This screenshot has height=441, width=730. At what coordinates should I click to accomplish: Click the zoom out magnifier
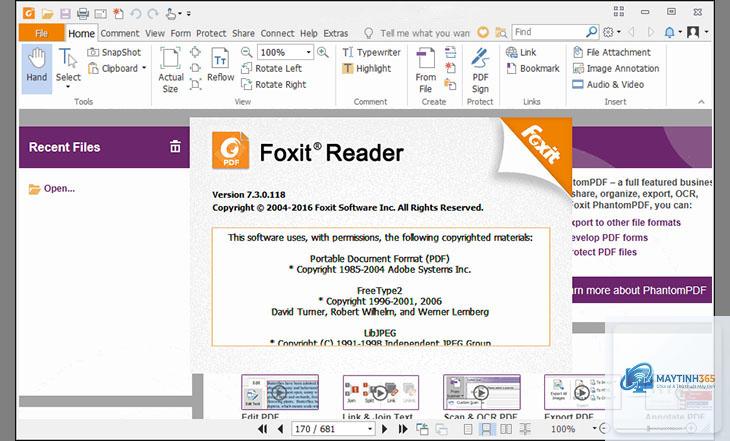(x=246, y=52)
